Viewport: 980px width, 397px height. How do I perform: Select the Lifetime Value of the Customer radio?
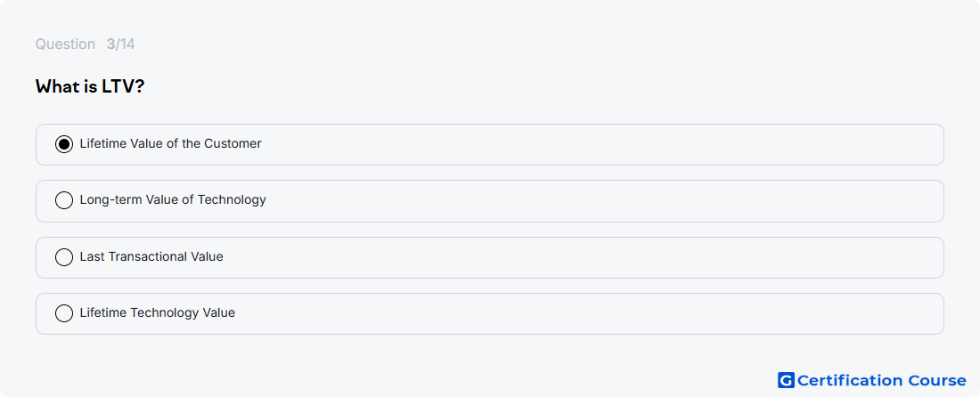point(64,144)
